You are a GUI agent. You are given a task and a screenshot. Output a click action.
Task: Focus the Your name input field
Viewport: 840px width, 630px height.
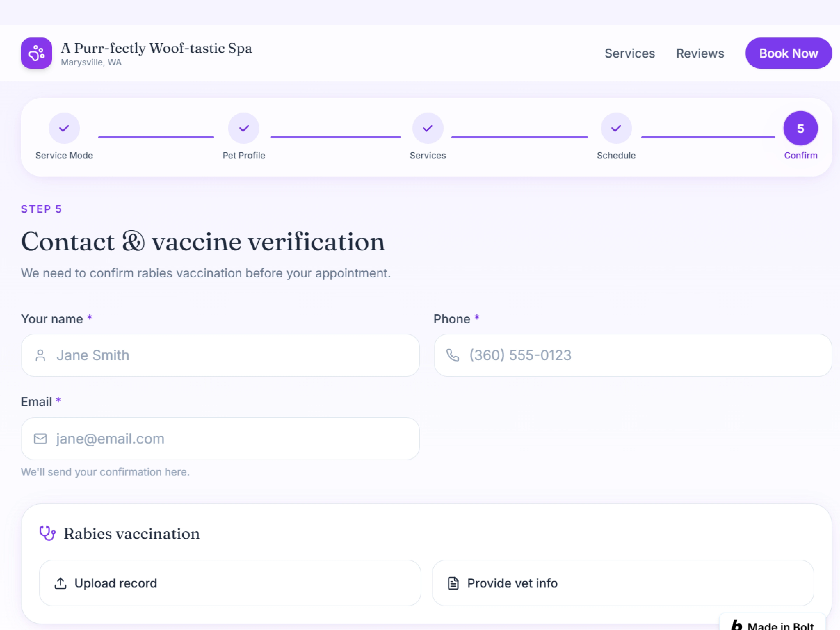pyautogui.click(x=220, y=355)
